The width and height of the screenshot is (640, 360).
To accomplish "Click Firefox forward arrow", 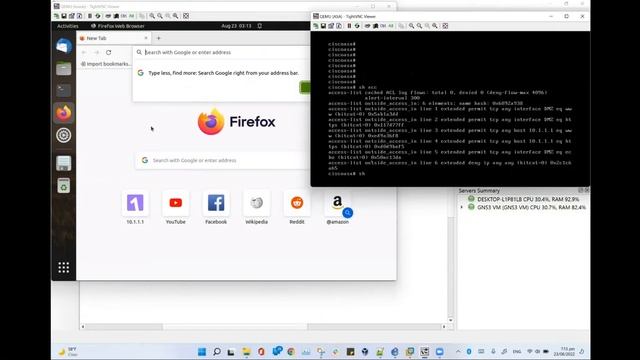I will click(96, 52).
